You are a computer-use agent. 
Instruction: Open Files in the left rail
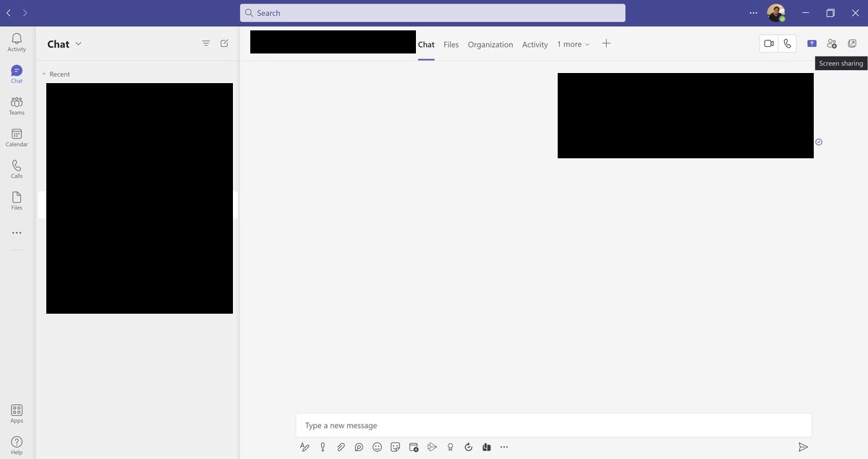[17, 201]
